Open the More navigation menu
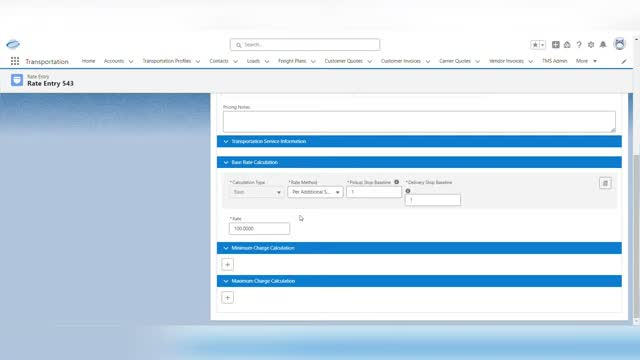 click(586, 61)
